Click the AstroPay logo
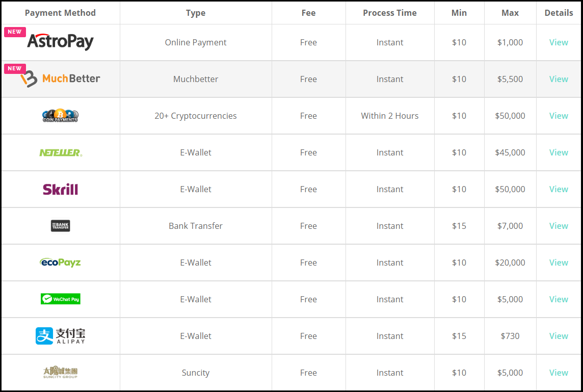The width and height of the screenshot is (583, 392). tap(60, 41)
